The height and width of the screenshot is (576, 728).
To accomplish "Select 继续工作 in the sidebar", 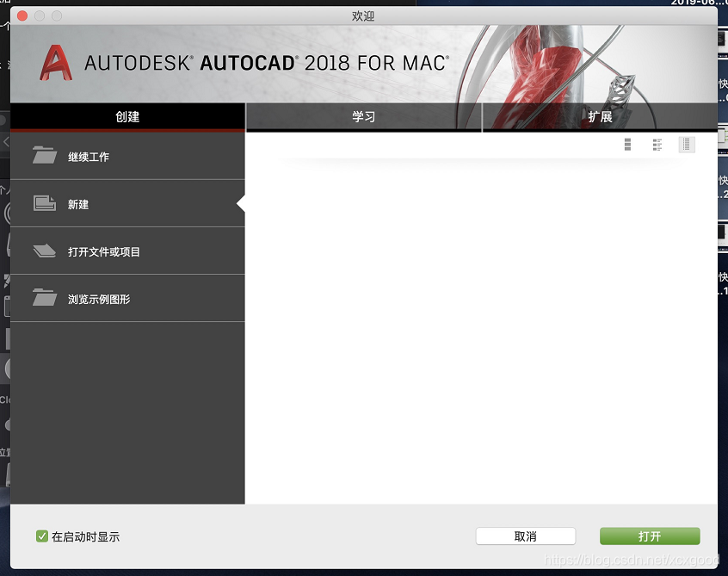I will [x=127, y=156].
